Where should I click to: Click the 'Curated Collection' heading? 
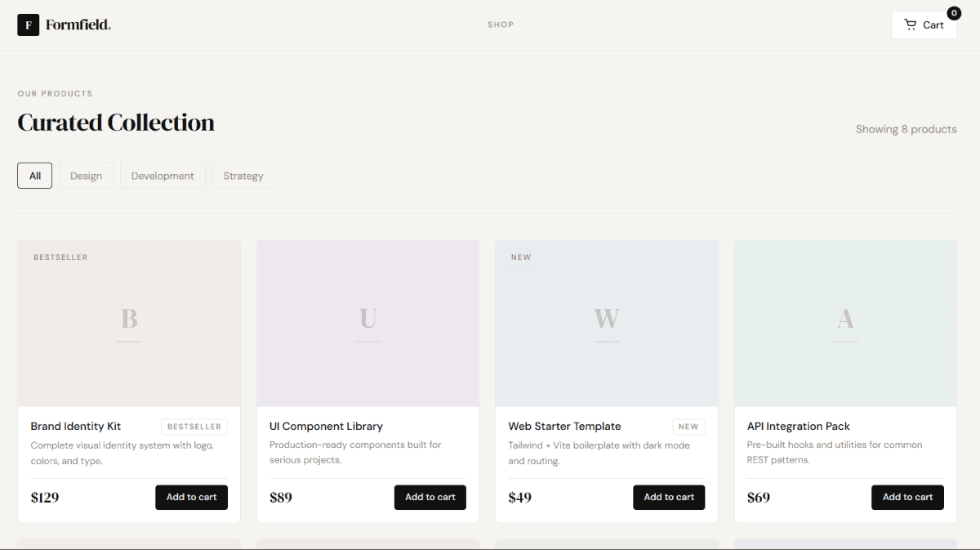coord(116,123)
